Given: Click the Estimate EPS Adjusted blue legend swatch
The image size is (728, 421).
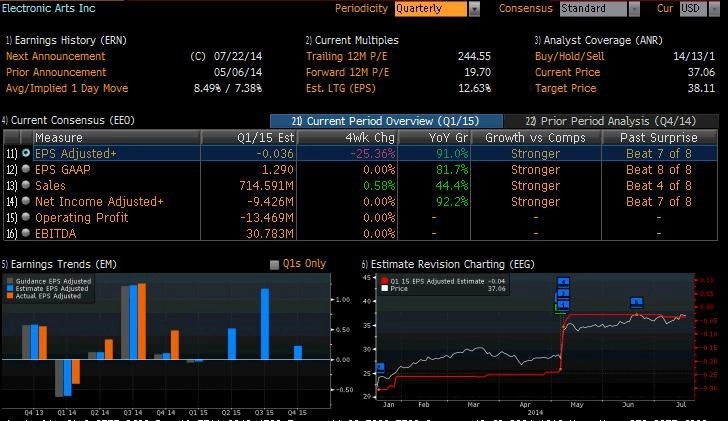Looking at the screenshot, I should coord(10,288).
